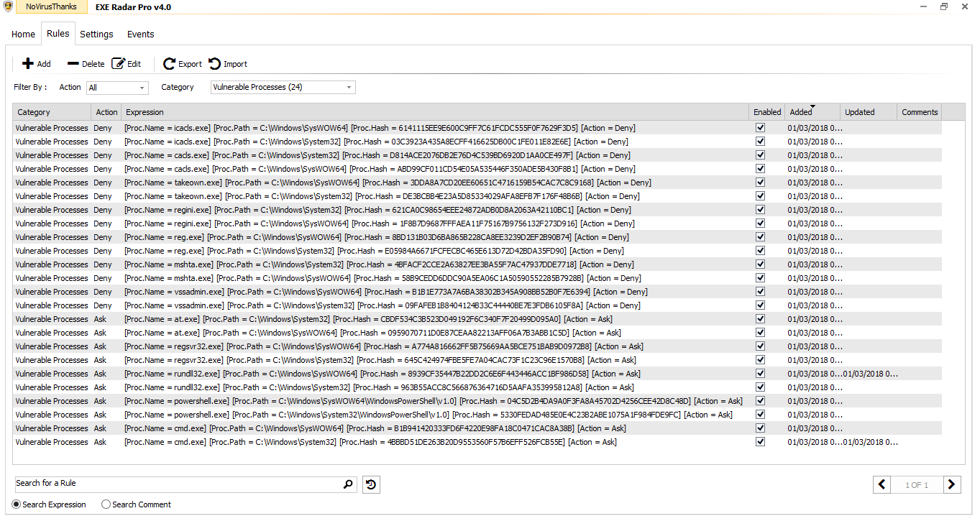Select the System32 regsvr32.exe rule expression
Viewport: 980px width, 521px height.
point(380,360)
